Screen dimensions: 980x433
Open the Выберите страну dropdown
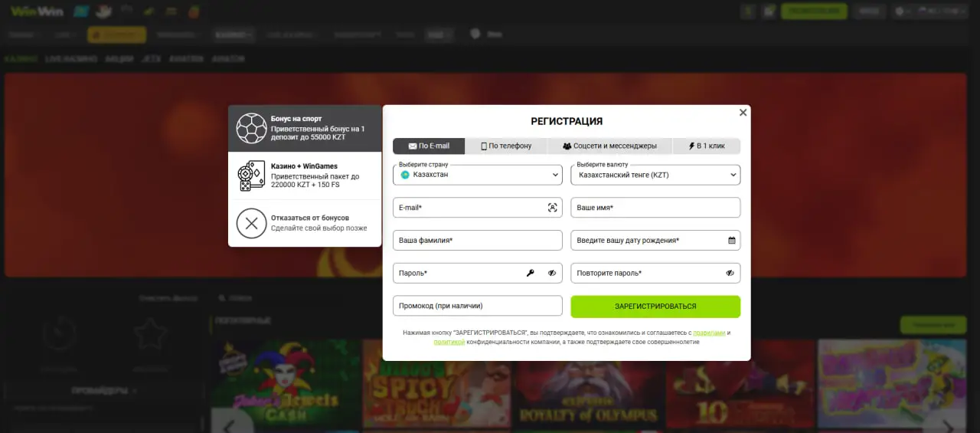(x=477, y=175)
